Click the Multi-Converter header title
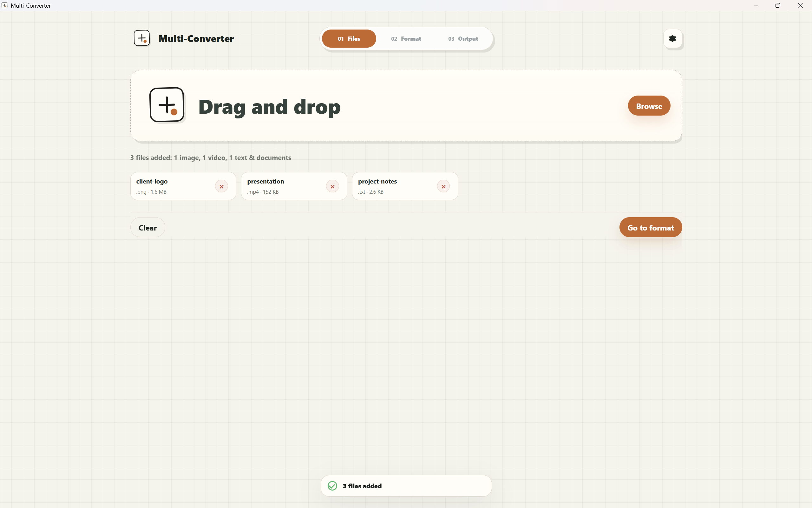This screenshot has width=812, height=508. (196, 39)
